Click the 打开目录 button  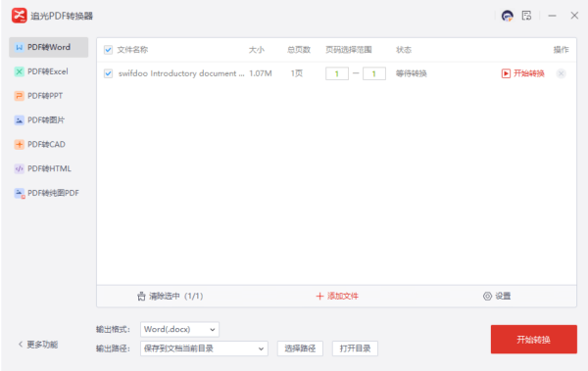(x=355, y=348)
